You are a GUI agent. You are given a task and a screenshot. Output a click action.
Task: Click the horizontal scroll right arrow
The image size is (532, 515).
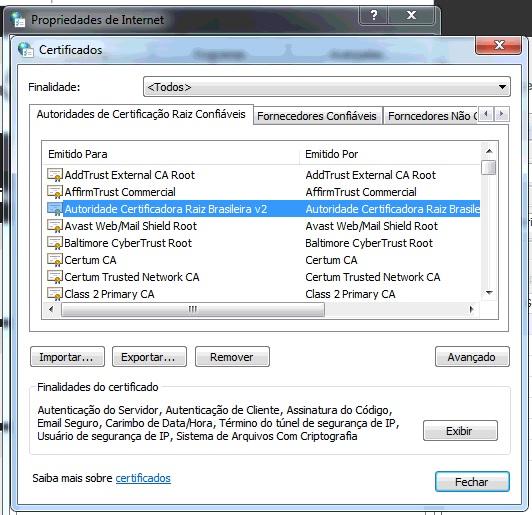[471, 309]
